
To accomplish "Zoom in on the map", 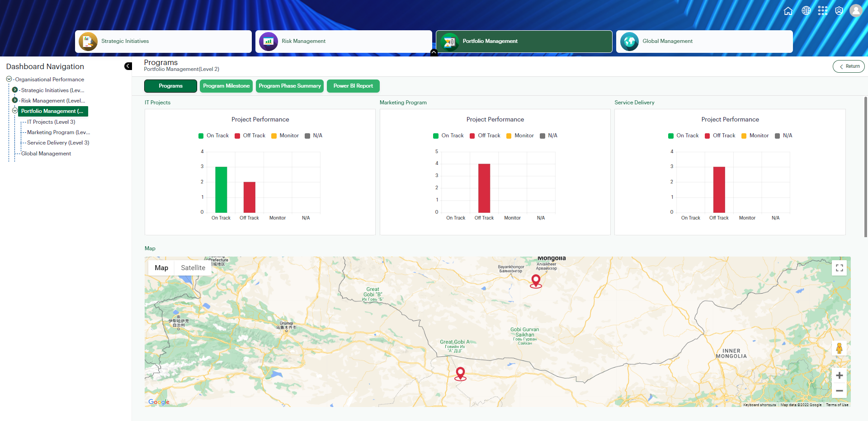I will point(840,375).
